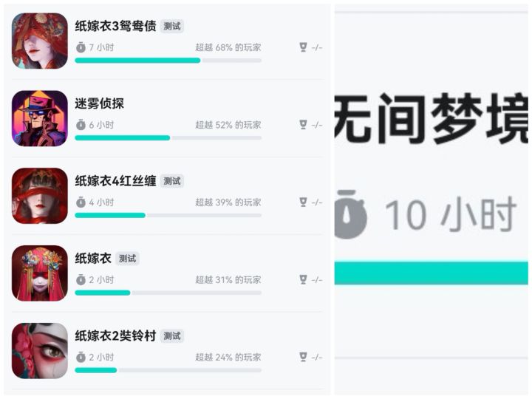Image resolution: width=532 pixels, height=399 pixels.
Task: Click stopwatch icon beside 6 小时
Action: click(x=81, y=125)
